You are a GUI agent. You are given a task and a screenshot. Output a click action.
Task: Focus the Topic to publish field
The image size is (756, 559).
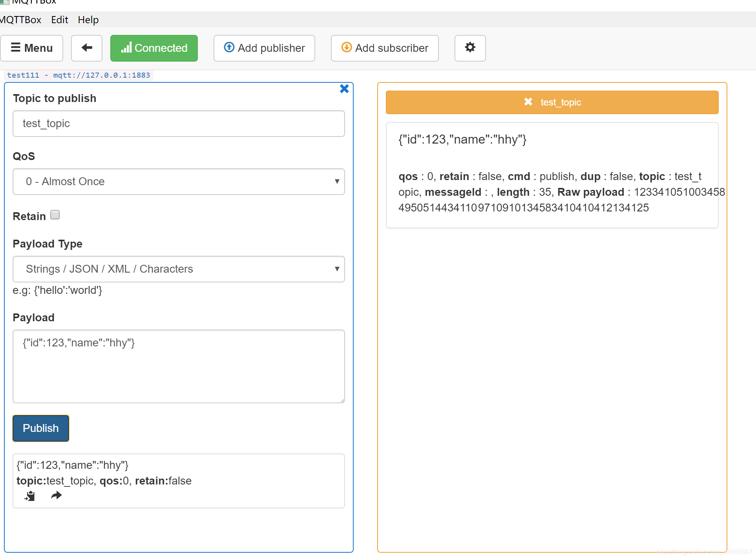pyautogui.click(x=179, y=124)
